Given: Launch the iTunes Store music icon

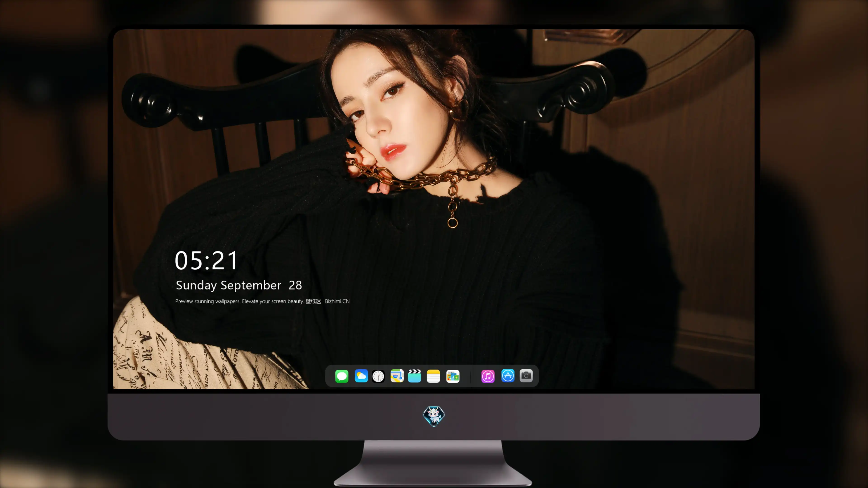Looking at the screenshot, I should [x=488, y=376].
